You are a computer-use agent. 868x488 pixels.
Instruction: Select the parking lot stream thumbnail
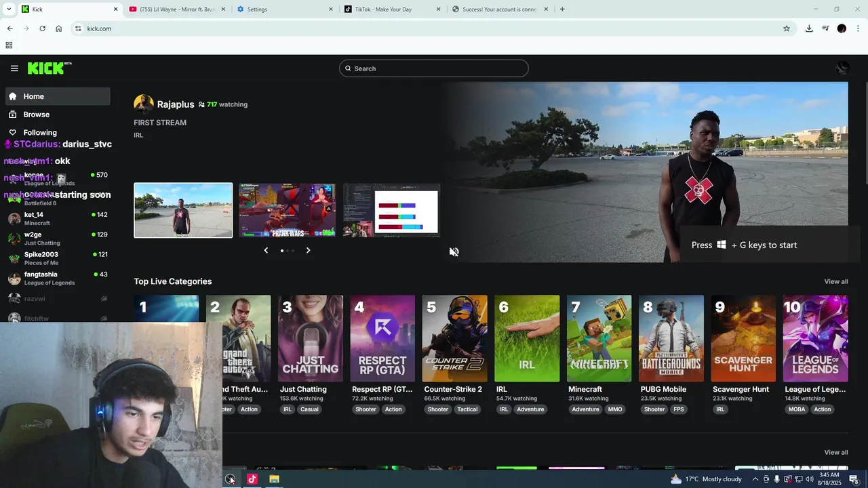tap(183, 211)
